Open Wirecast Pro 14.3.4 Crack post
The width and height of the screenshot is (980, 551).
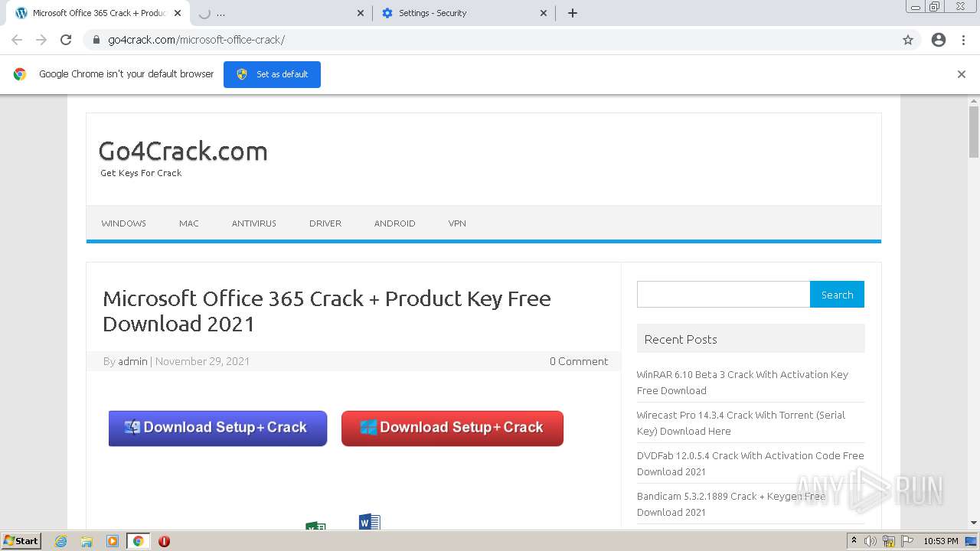(x=741, y=422)
